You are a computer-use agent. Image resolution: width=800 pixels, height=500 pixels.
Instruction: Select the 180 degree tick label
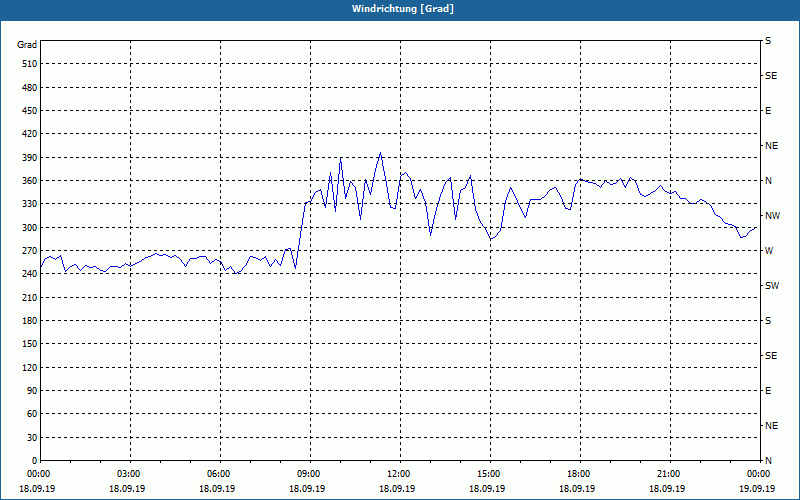pos(30,321)
